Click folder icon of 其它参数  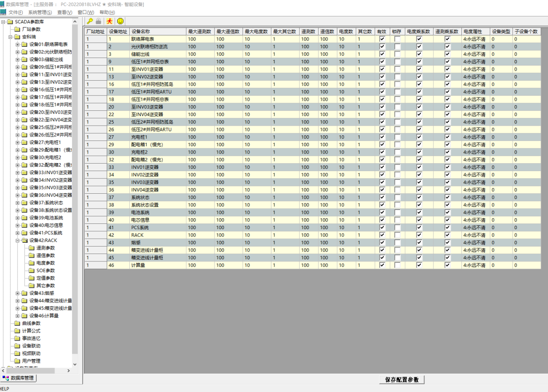(31, 285)
